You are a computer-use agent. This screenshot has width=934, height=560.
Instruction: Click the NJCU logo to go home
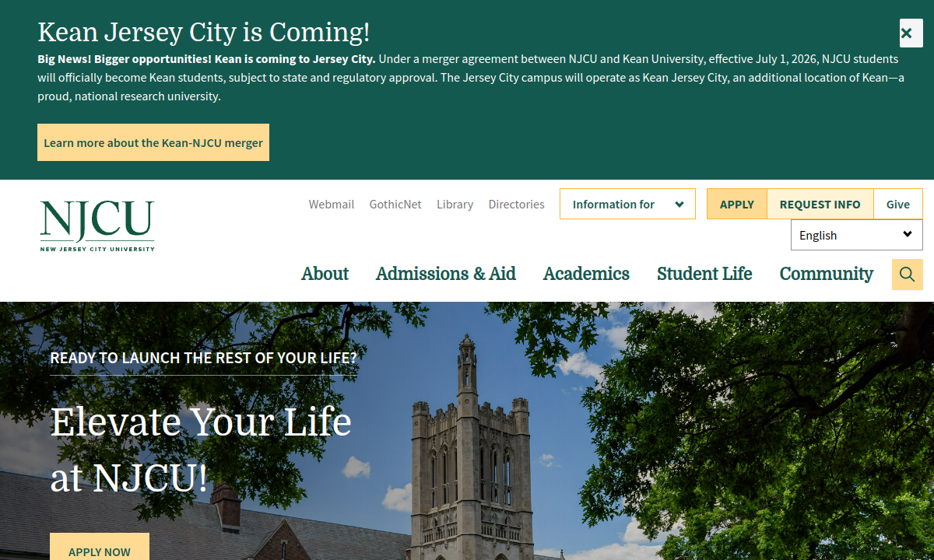(97, 226)
